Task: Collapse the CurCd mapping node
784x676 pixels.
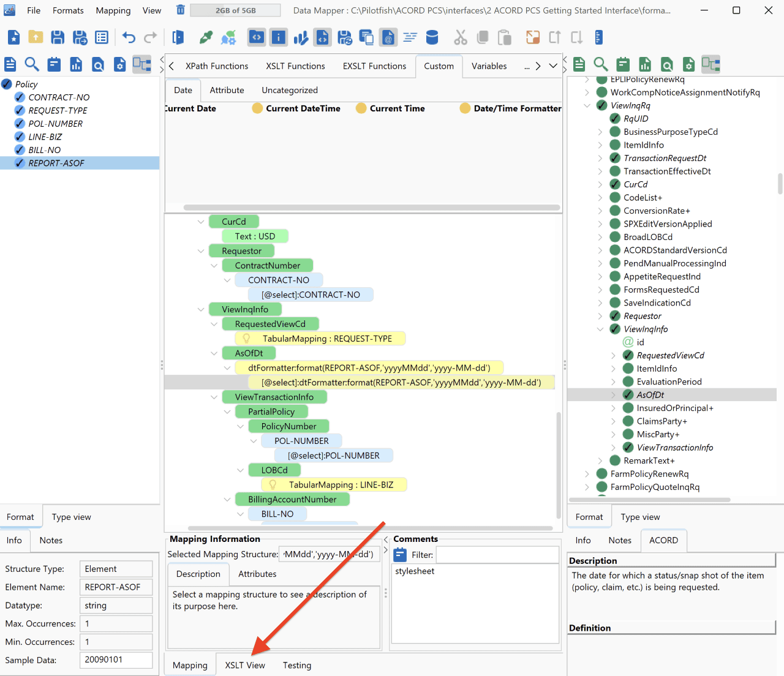Action: tap(201, 222)
